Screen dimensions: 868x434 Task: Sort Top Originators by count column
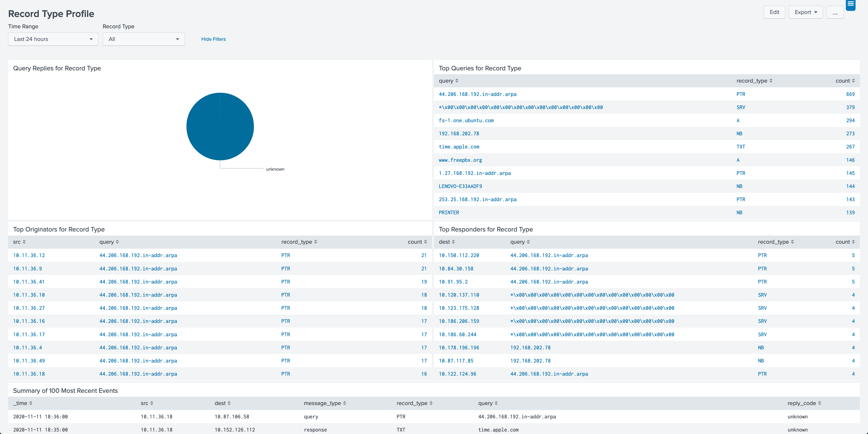point(417,242)
